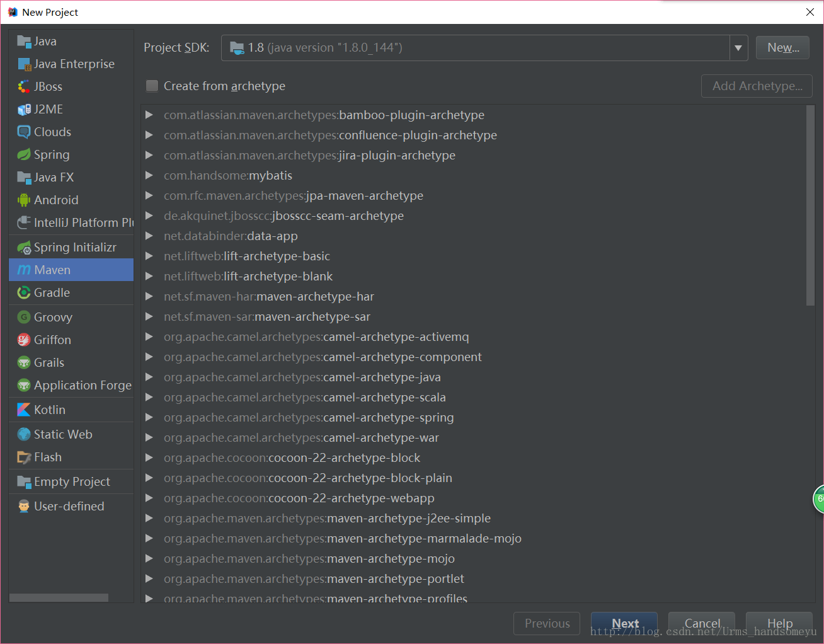Click the Java FX folder icon
824x644 pixels.
24,178
